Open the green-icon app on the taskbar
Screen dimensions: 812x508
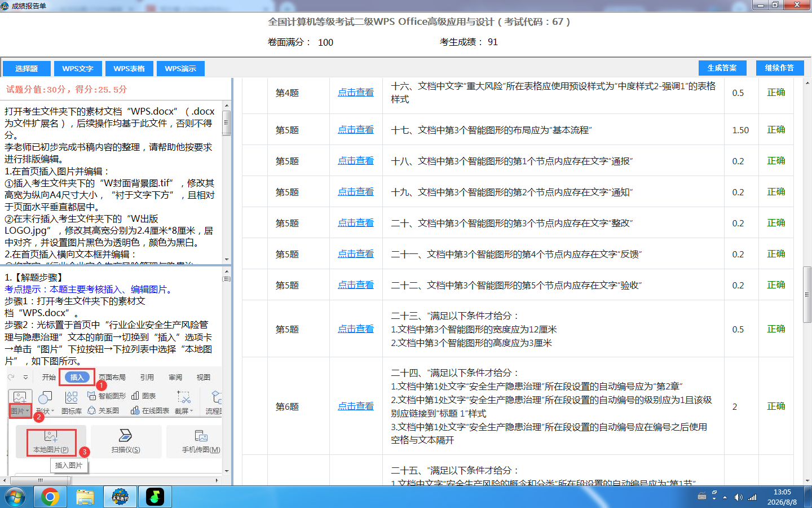[x=155, y=497]
